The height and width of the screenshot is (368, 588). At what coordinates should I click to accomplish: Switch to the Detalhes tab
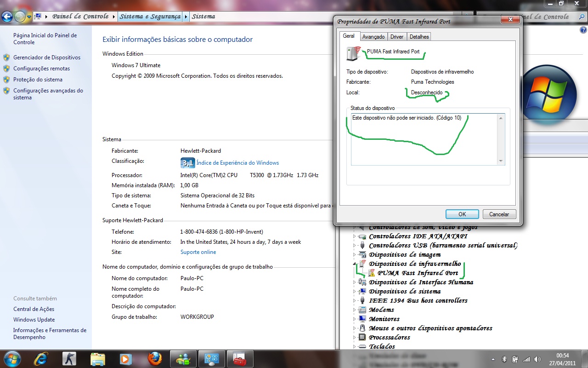coord(419,37)
